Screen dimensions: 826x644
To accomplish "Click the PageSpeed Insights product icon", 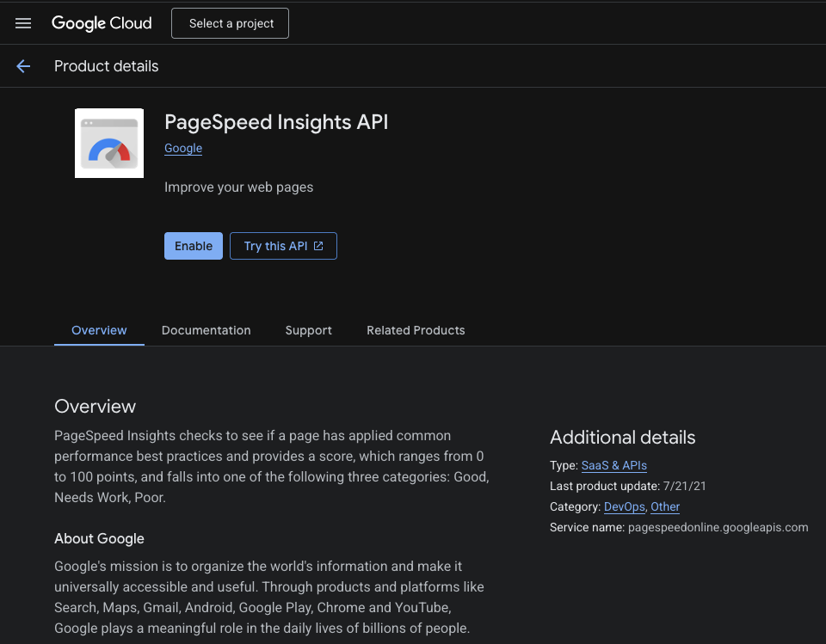I will click(x=108, y=143).
